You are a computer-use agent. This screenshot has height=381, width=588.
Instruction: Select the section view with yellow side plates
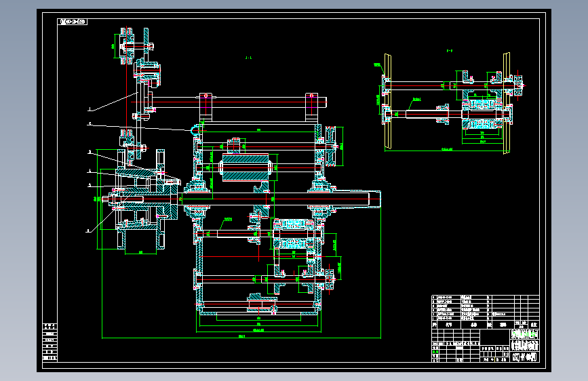pyautogui.click(x=450, y=103)
